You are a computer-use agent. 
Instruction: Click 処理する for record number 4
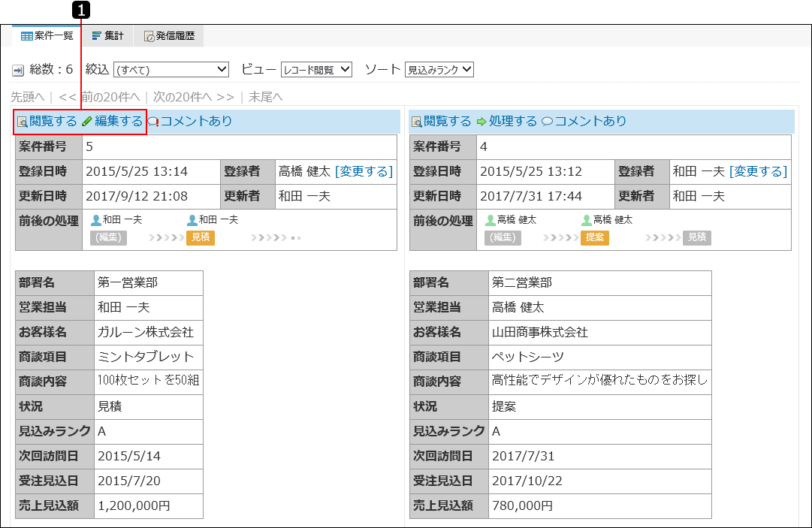(x=513, y=121)
